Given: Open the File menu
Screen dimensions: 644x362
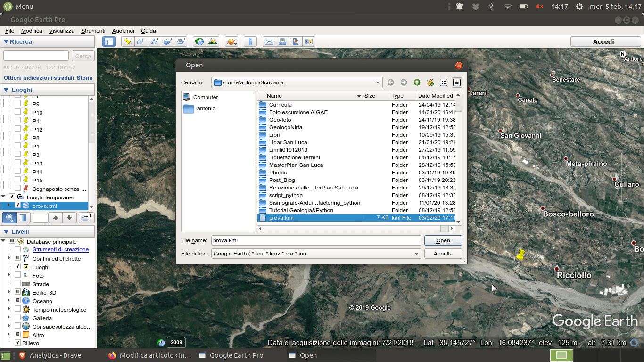Looking at the screenshot, I should click(9, 31).
